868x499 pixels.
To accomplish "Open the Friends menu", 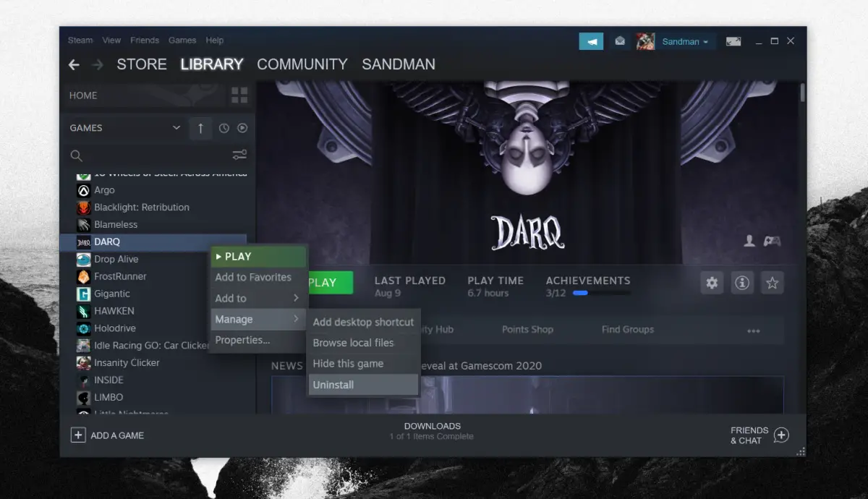I will click(x=145, y=40).
